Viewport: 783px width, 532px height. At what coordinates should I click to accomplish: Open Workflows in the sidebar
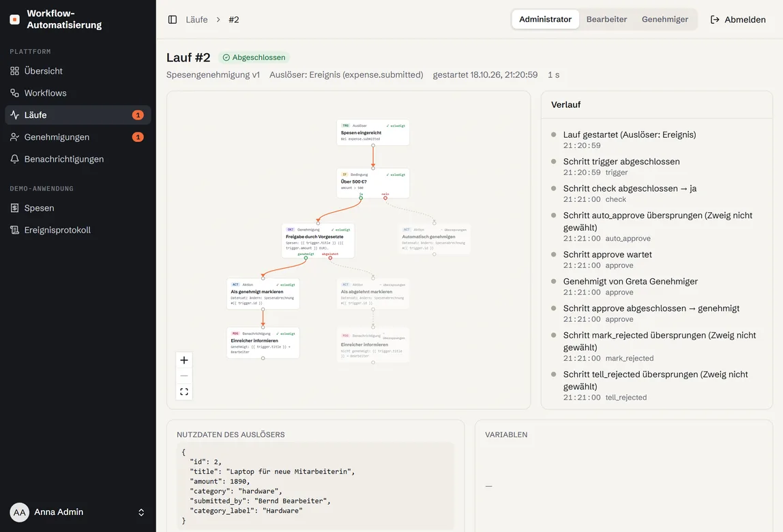(x=78, y=93)
